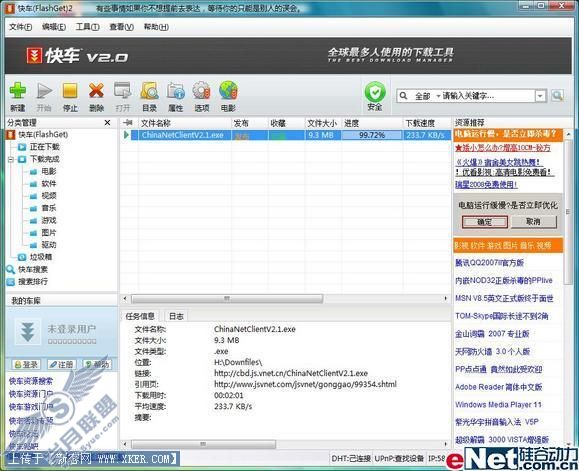Click the 取消 button in ad panel

(x=534, y=222)
